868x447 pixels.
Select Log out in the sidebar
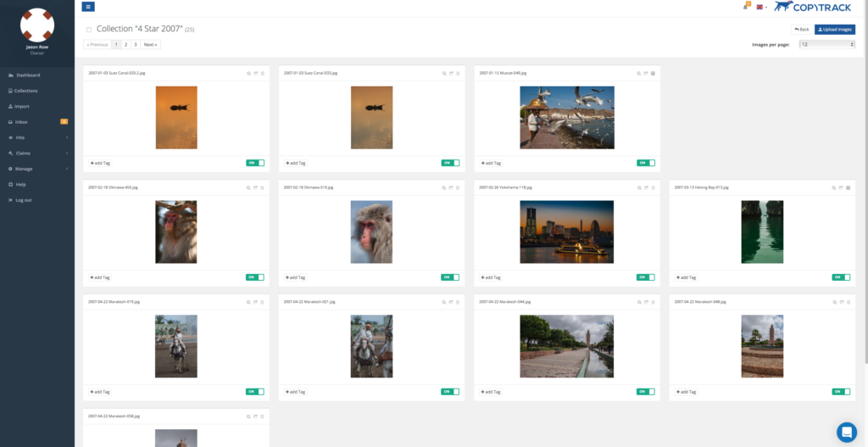37,199
